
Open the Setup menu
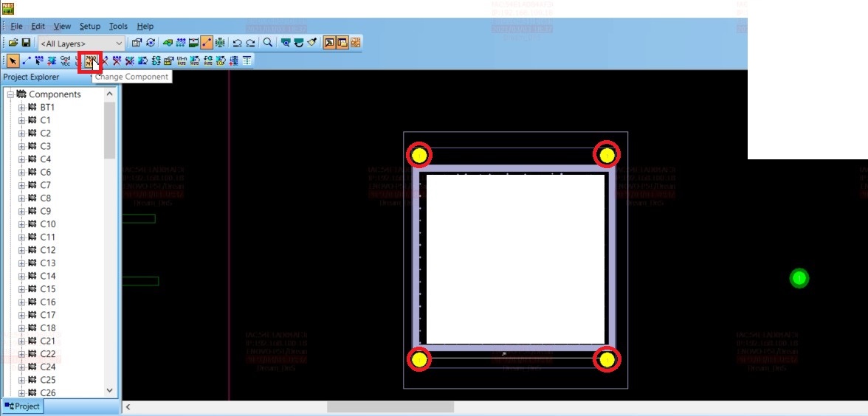pos(90,26)
